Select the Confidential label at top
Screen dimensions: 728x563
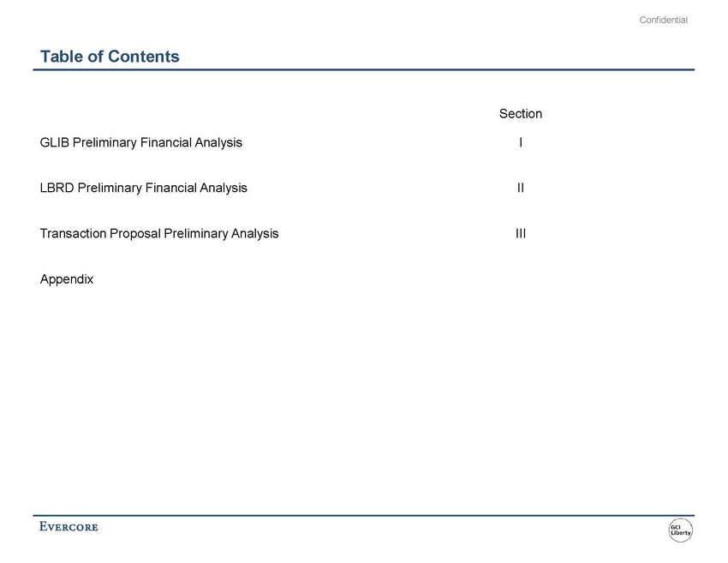(x=663, y=20)
